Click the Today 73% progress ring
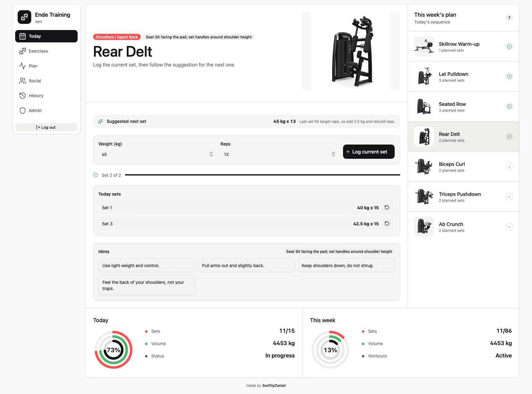 coord(114,350)
